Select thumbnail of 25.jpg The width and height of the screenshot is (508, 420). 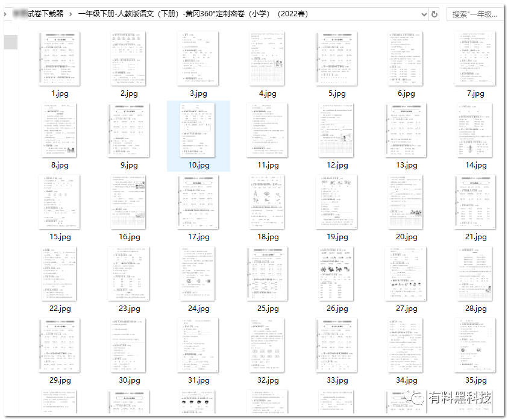pyautogui.click(x=268, y=274)
